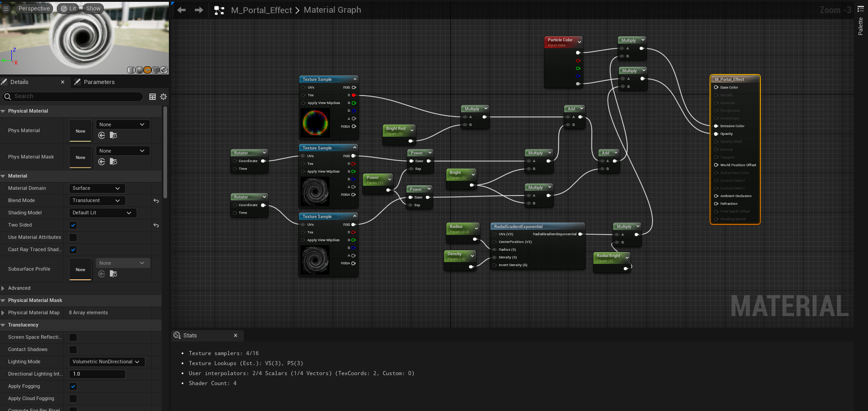868x411 pixels.
Task: Switch to the Parameters tab
Action: tap(99, 82)
